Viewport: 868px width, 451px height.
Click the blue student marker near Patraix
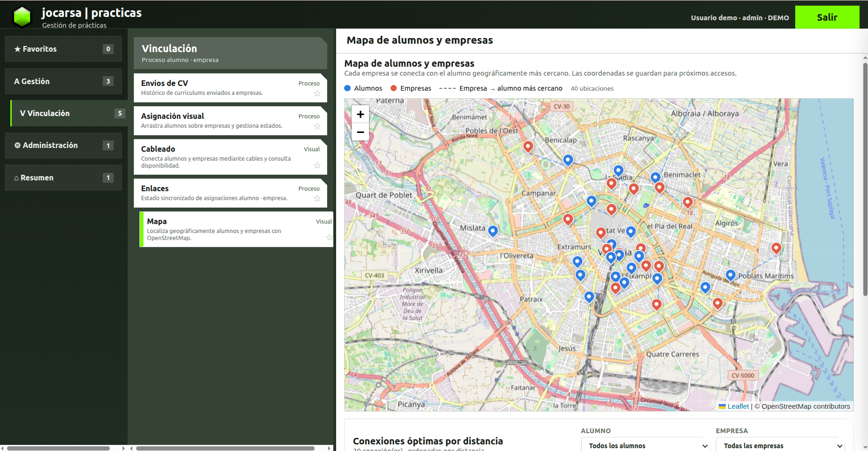[x=589, y=296]
